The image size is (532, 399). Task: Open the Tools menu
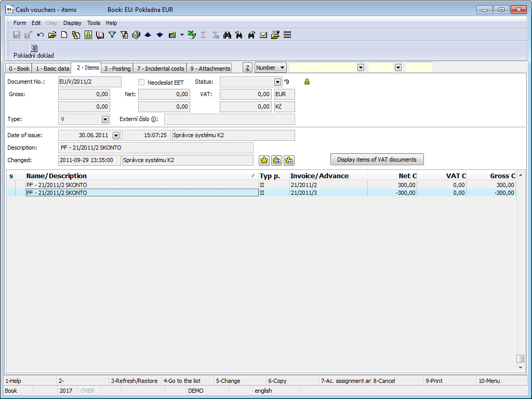tap(94, 23)
